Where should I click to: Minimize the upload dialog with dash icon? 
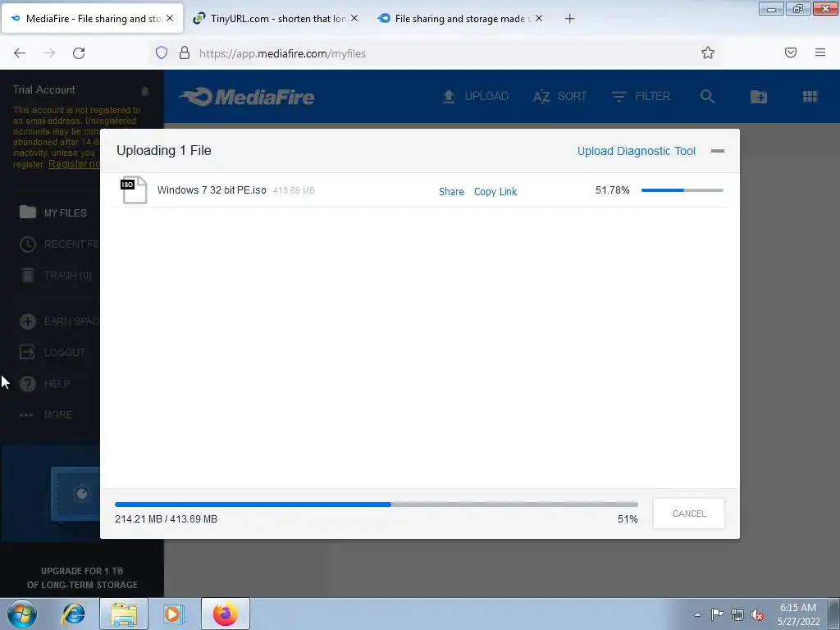(717, 151)
